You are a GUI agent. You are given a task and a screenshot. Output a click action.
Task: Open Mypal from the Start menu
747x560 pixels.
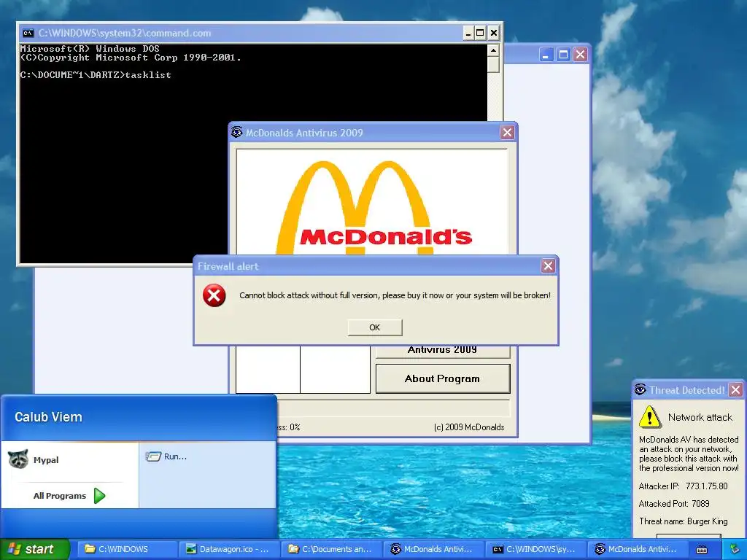pyautogui.click(x=69, y=460)
